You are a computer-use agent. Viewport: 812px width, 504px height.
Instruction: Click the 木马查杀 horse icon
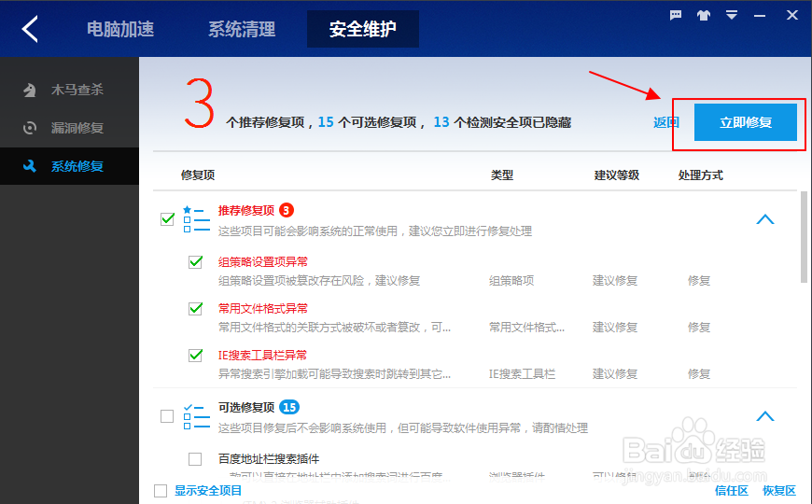pyautogui.click(x=30, y=91)
